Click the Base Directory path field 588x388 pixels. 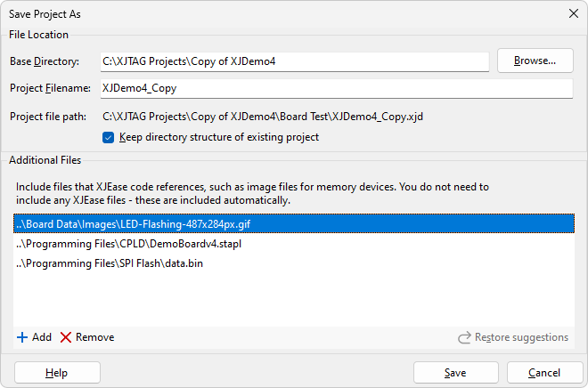(x=294, y=61)
